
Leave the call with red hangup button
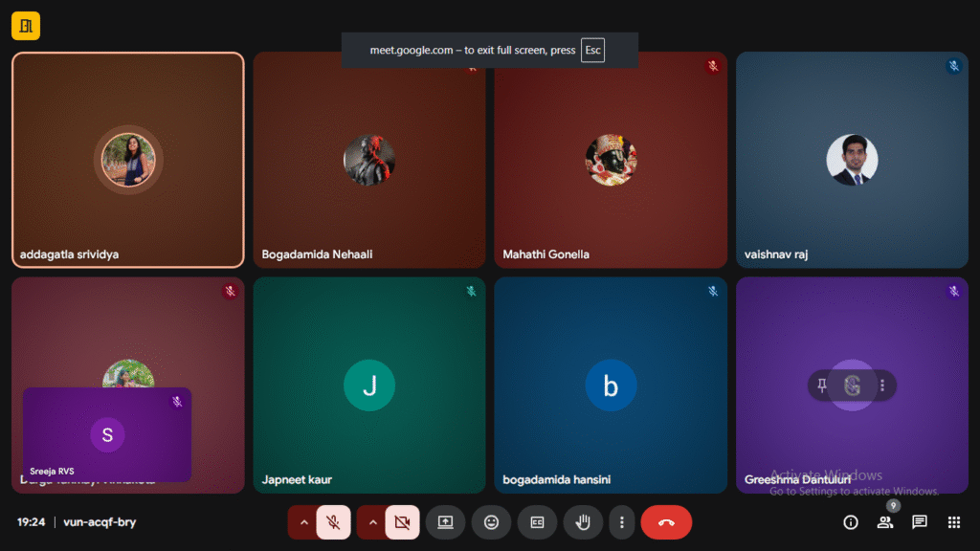[x=666, y=522]
